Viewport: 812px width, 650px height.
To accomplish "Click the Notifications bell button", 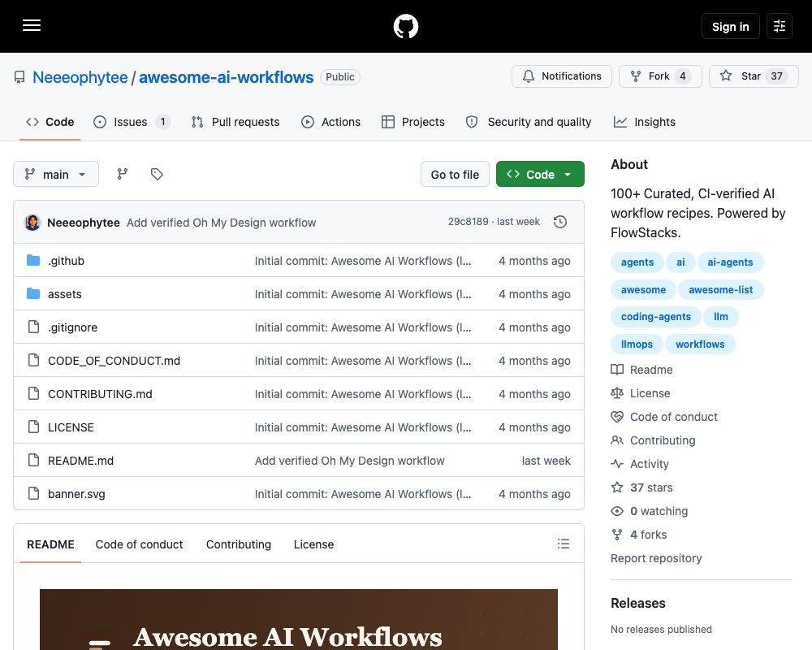I will pyautogui.click(x=561, y=76).
